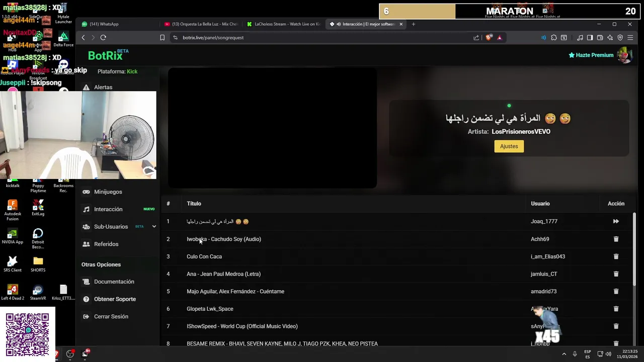The image size is (644, 362).
Task: Select BESAME REMIX song title
Action: click(282, 344)
